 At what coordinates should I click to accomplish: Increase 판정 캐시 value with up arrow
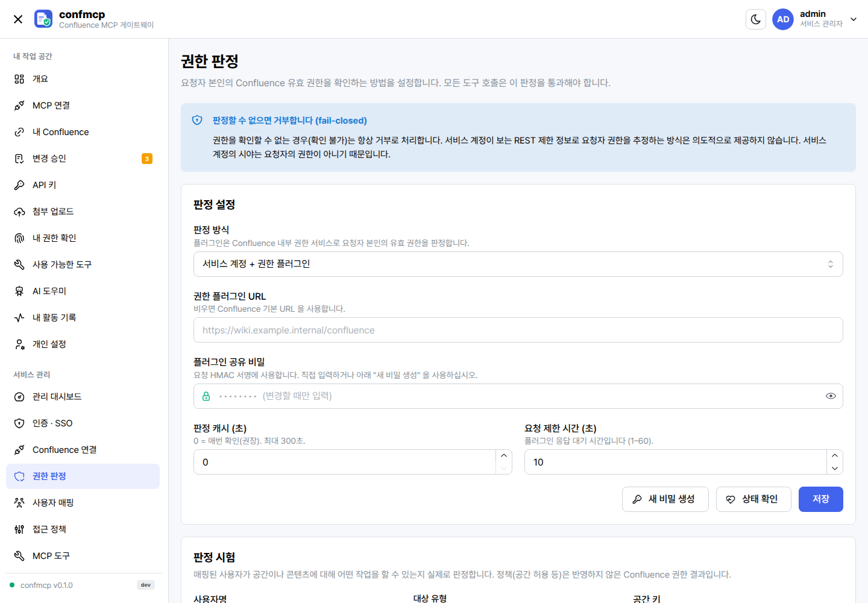point(504,456)
